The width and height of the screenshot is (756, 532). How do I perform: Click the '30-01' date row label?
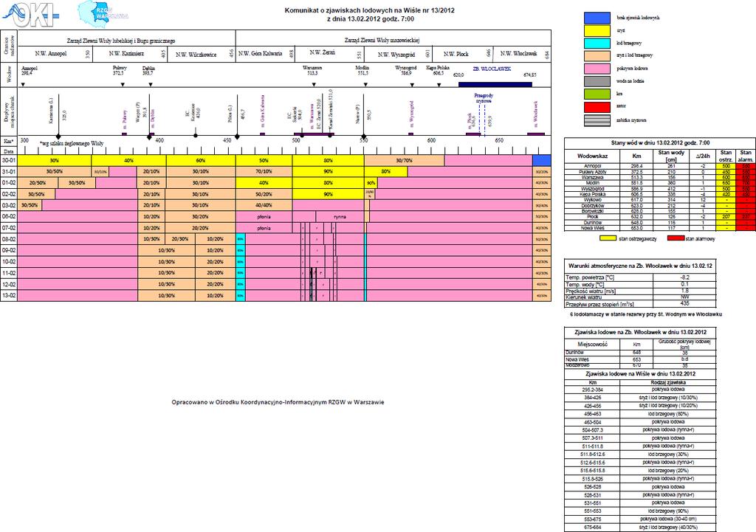9,160
